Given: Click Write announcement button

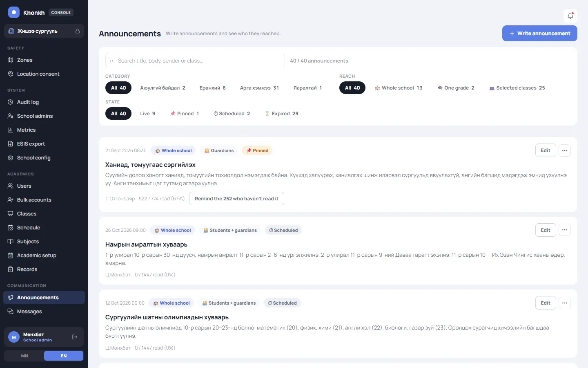Looking at the screenshot, I should (x=540, y=34).
